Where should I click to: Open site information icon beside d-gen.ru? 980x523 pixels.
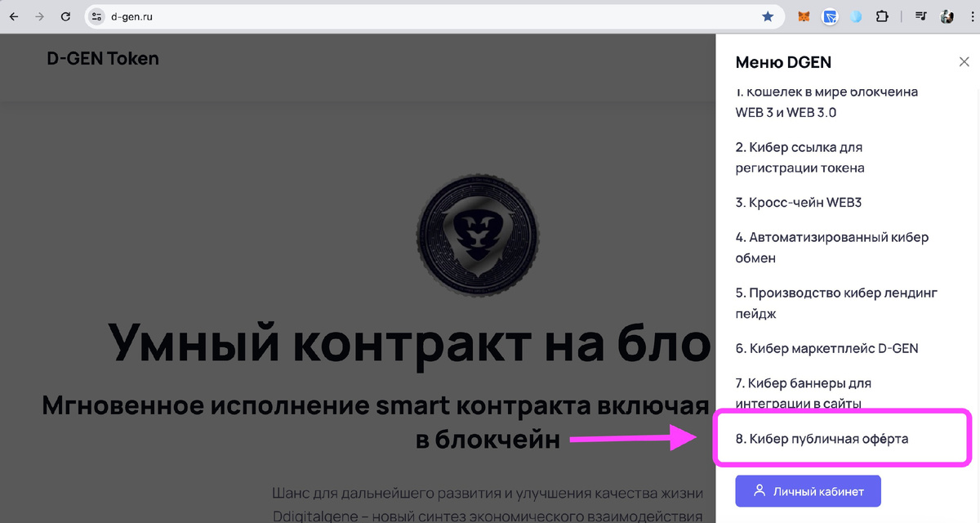pos(97,16)
